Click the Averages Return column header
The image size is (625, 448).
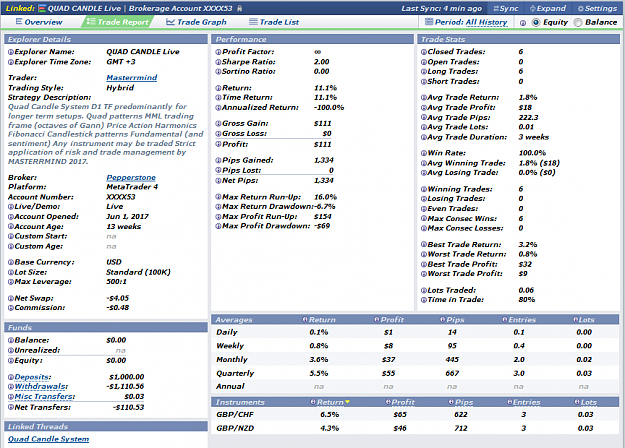[322, 320]
